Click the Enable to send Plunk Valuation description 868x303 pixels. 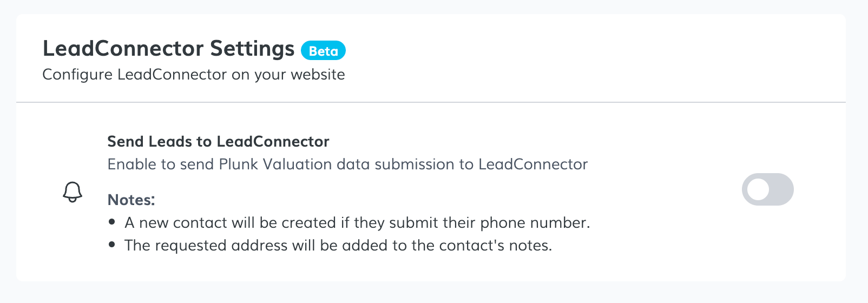347,164
